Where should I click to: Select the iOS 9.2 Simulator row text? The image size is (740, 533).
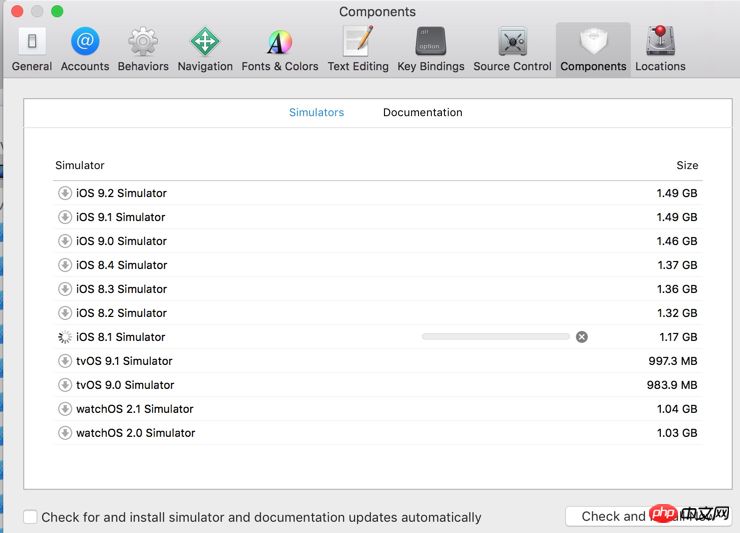click(121, 193)
